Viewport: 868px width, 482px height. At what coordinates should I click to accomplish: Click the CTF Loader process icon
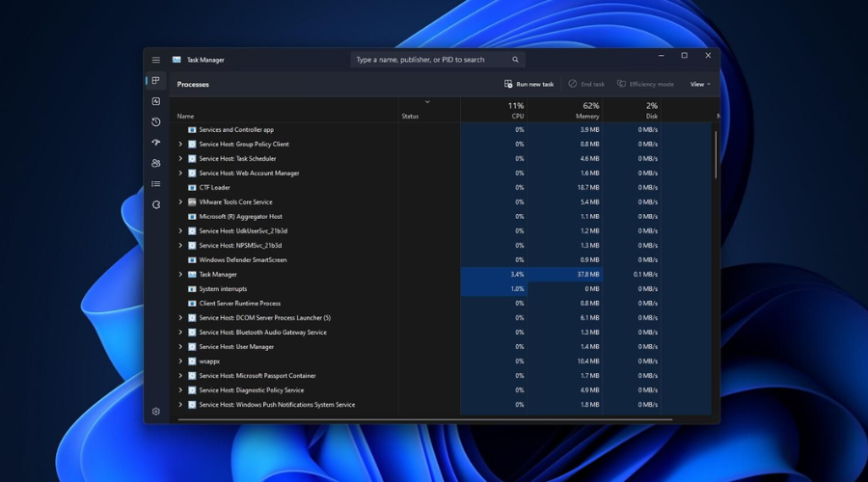pyautogui.click(x=192, y=188)
